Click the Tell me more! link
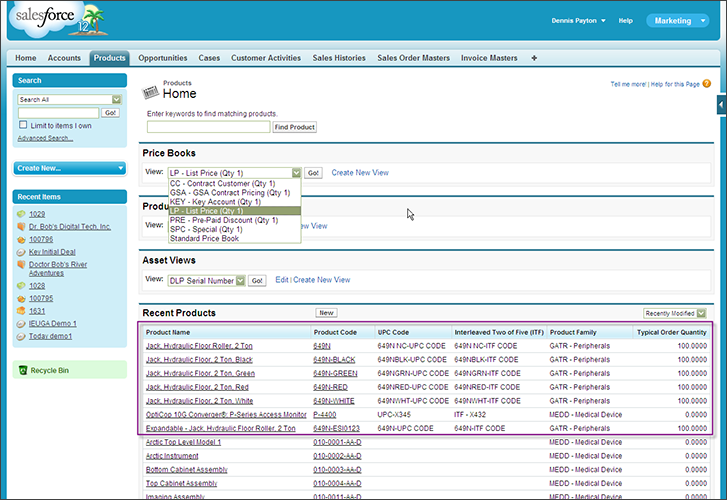Image resolution: width=727 pixels, height=500 pixels. pyautogui.click(x=628, y=84)
